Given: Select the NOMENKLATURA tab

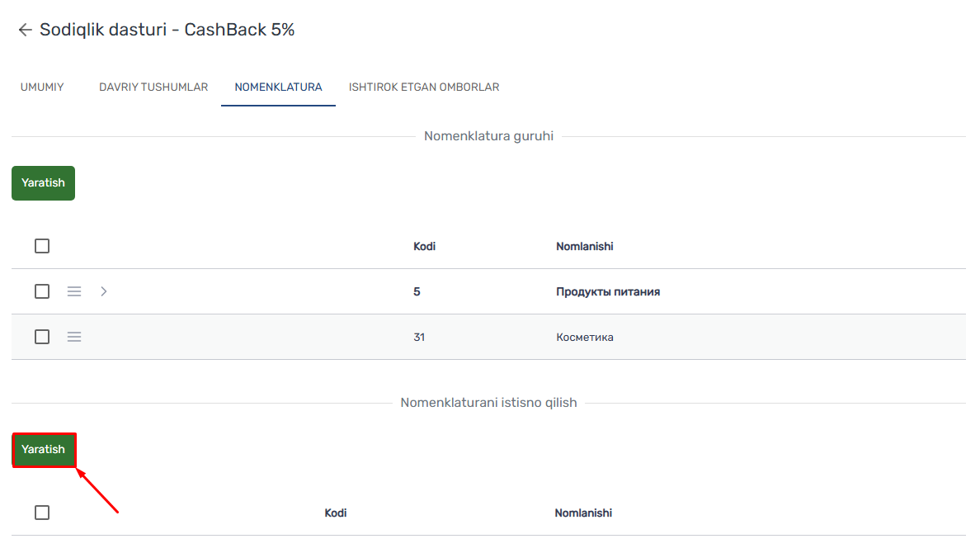Looking at the screenshot, I should (x=278, y=87).
